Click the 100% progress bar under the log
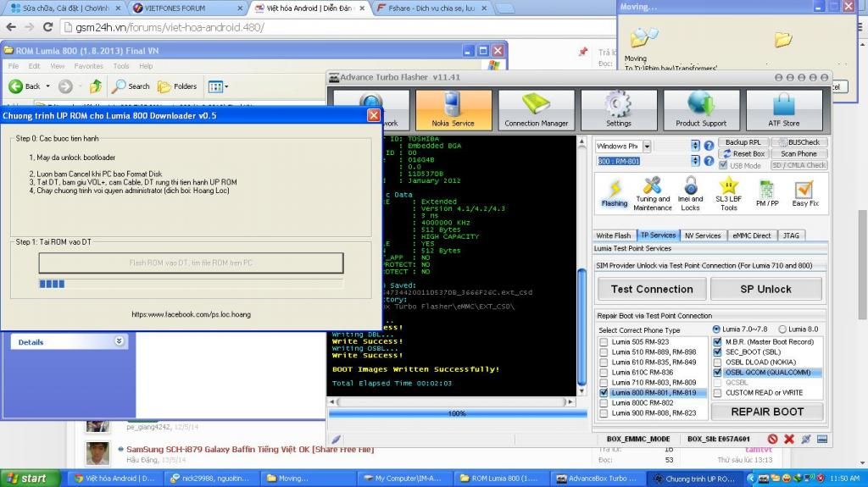Screen dimensions: 868x487 457,413
